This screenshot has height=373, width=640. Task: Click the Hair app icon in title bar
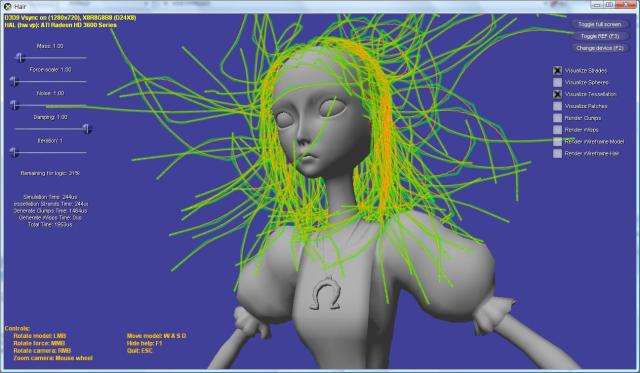coord(7,7)
